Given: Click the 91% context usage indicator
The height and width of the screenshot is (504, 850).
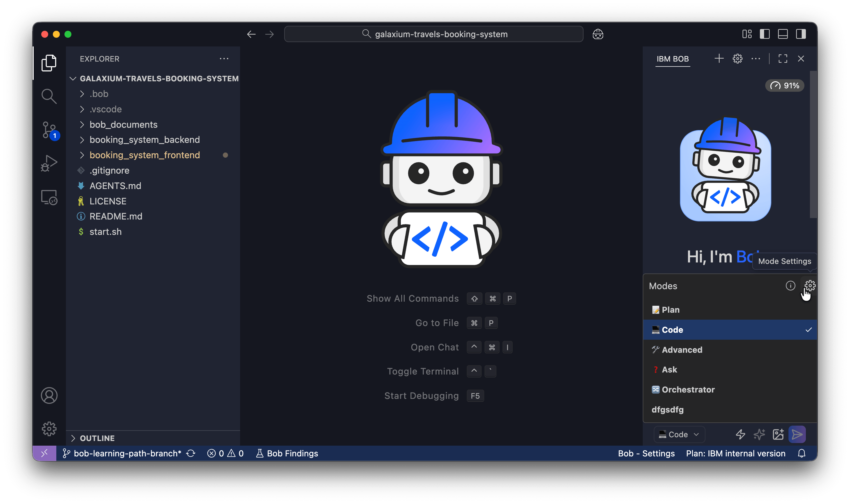Looking at the screenshot, I should (784, 86).
